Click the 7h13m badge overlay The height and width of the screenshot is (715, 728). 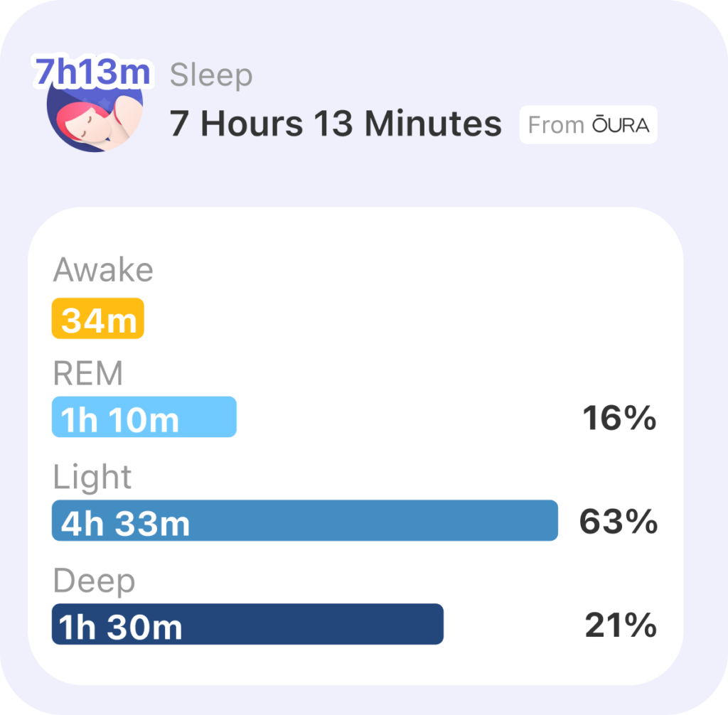[x=93, y=72]
